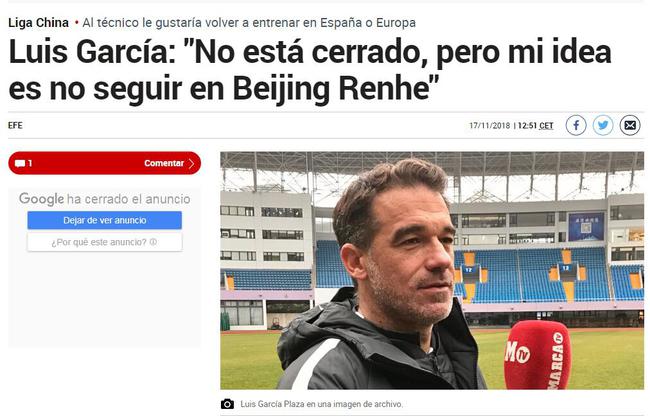Click the 17/11/2018 publication date
This screenshot has height=416, width=650.
coord(490,126)
